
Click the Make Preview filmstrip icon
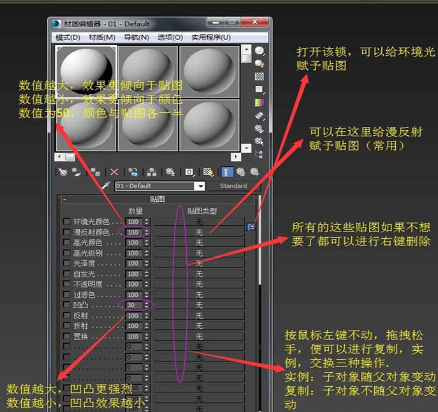259,115
